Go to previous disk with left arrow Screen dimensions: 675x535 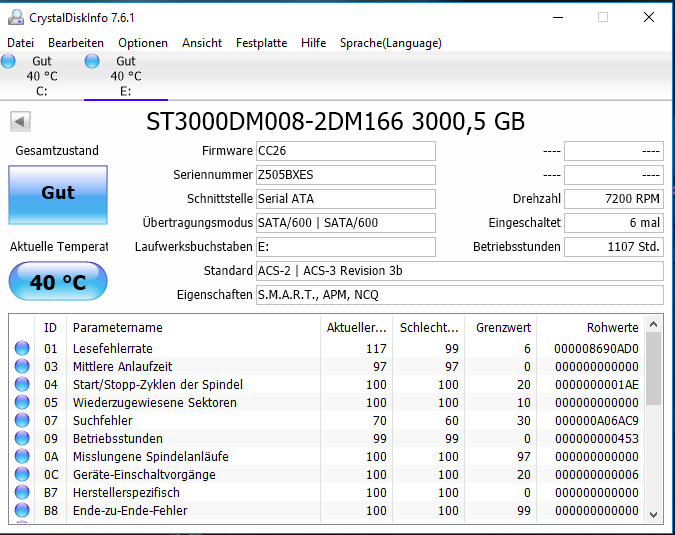pyautogui.click(x=20, y=121)
